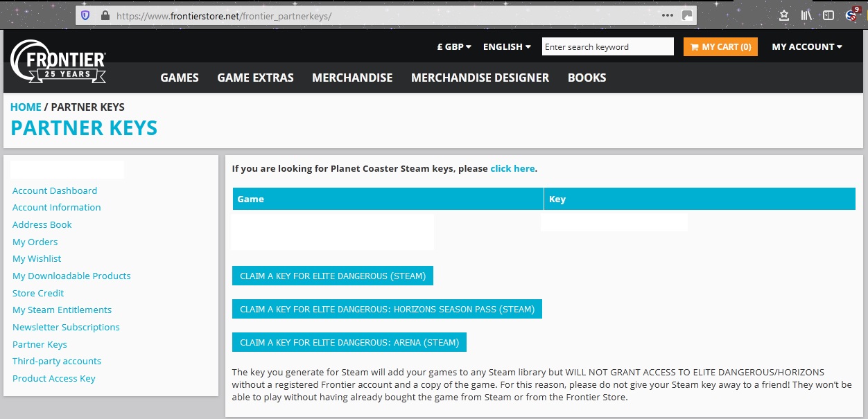The width and height of the screenshot is (868, 419).
Task: Open the page actions three-dot menu
Action: pos(668,15)
